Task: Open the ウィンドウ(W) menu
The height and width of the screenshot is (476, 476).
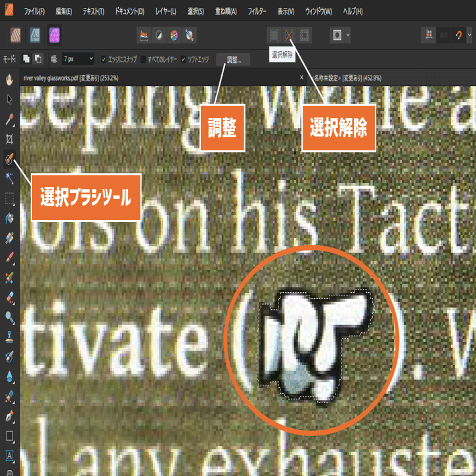Action: (318, 12)
